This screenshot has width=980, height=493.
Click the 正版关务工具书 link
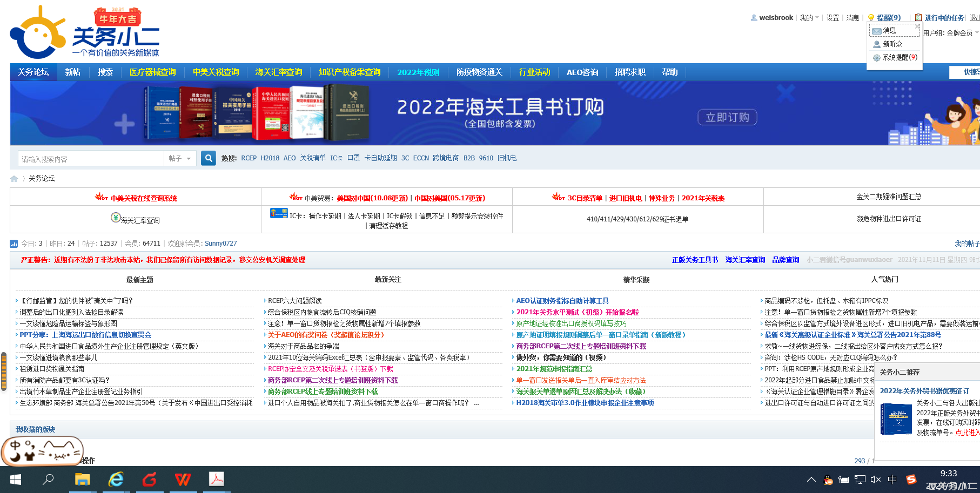click(x=695, y=260)
